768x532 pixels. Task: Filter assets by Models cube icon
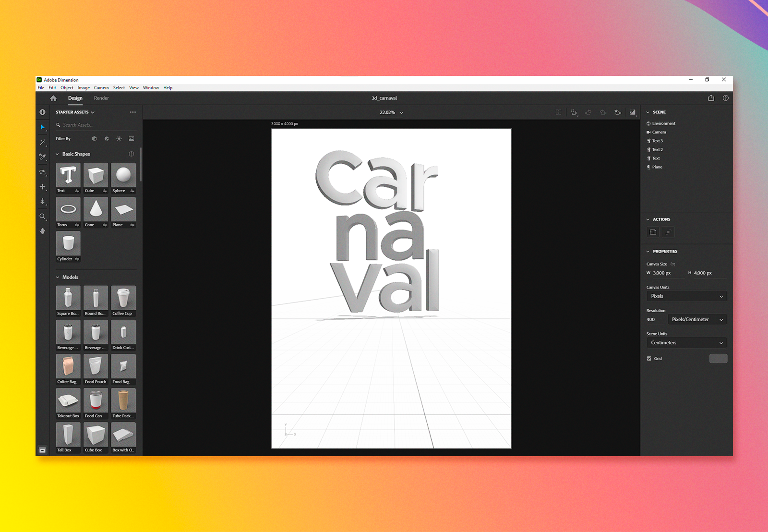tap(94, 139)
